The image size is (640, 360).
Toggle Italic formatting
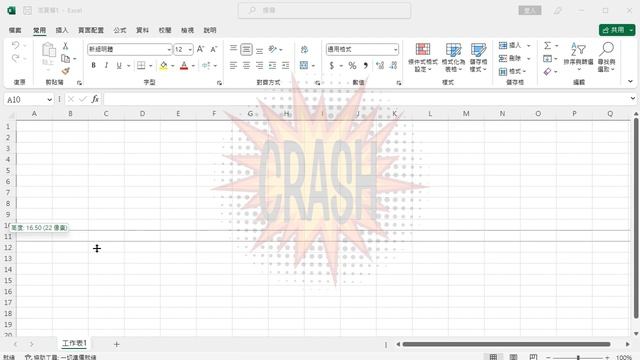106,65
